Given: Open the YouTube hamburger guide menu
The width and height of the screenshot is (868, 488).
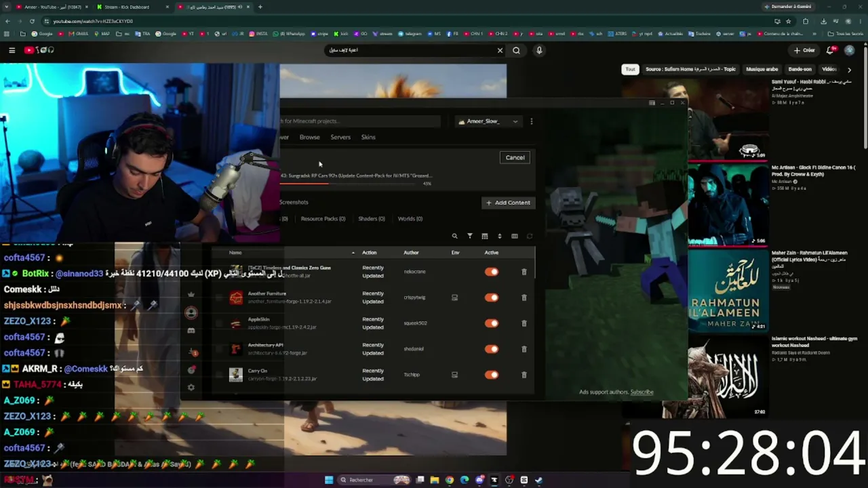Looking at the screenshot, I should 12,50.
